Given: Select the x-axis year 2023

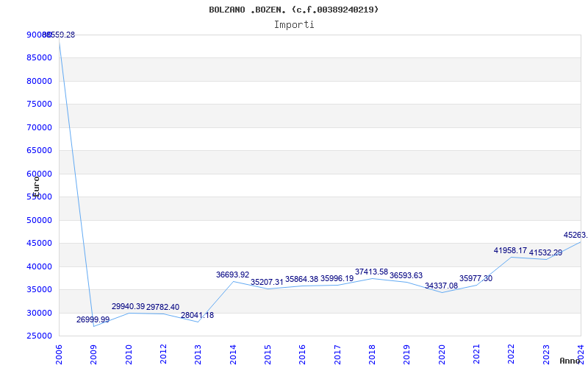Looking at the screenshot, I should pos(546,355).
